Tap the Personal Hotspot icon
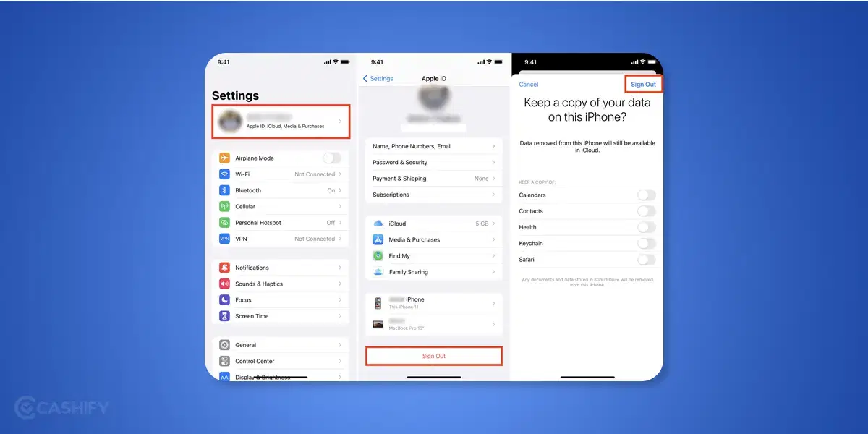This screenshot has width=868, height=434. pos(224,223)
